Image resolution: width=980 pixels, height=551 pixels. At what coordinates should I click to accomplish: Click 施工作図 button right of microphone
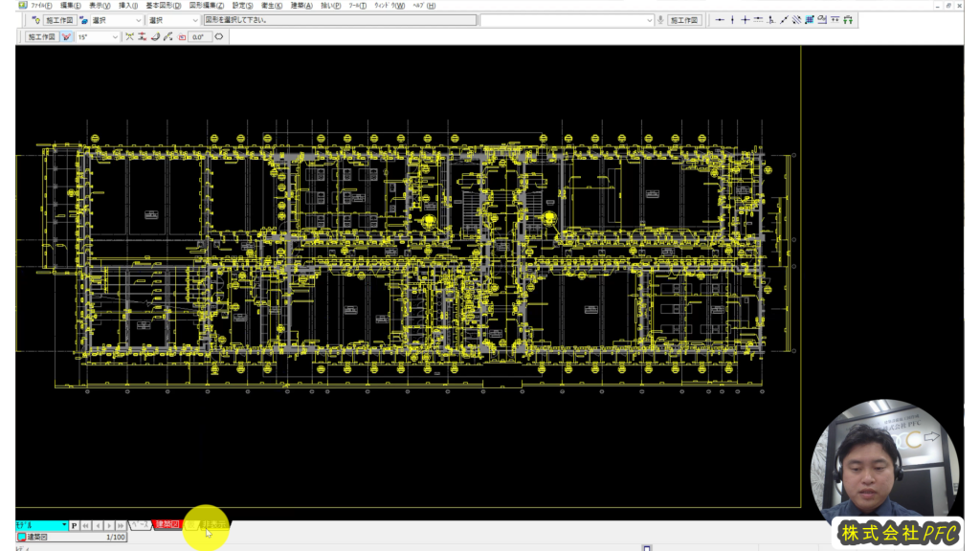[x=684, y=20]
